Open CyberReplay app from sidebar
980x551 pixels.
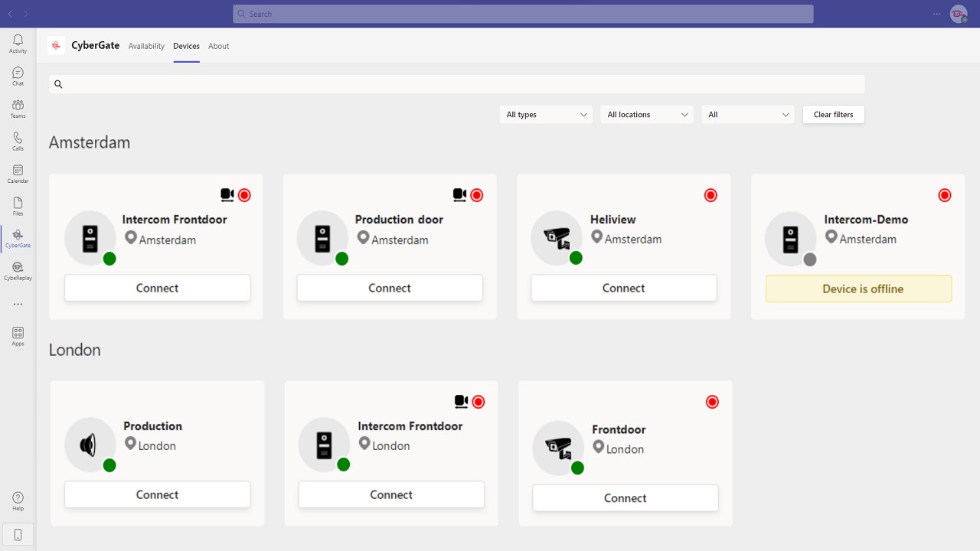point(18,271)
